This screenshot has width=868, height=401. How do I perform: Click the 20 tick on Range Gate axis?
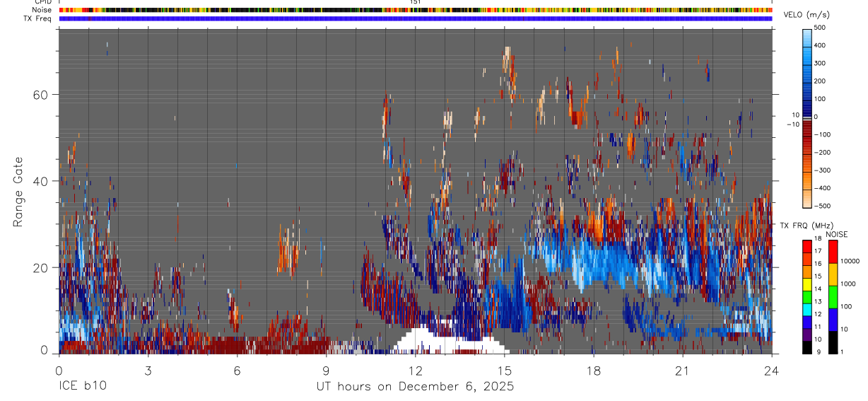click(x=40, y=267)
